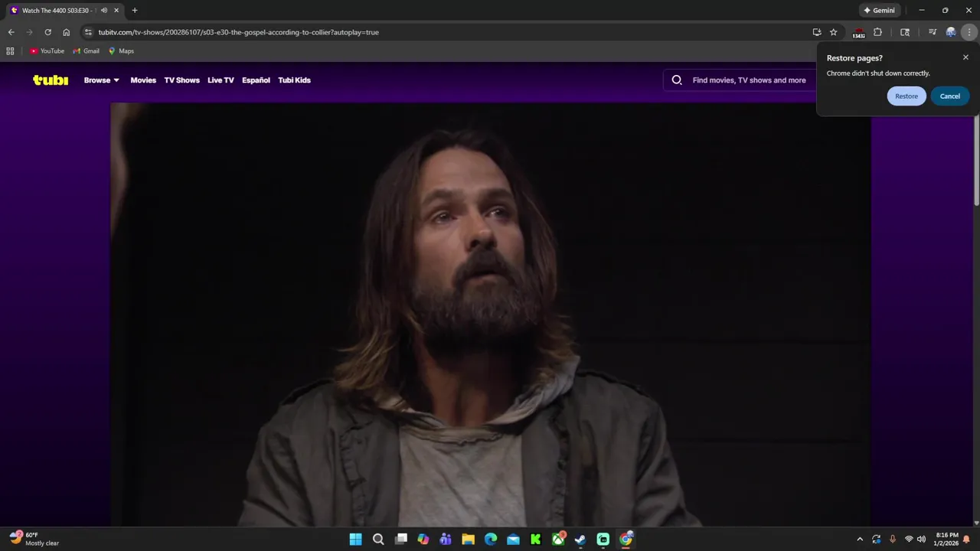Open the weather widget showing 60°F

[34, 539]
